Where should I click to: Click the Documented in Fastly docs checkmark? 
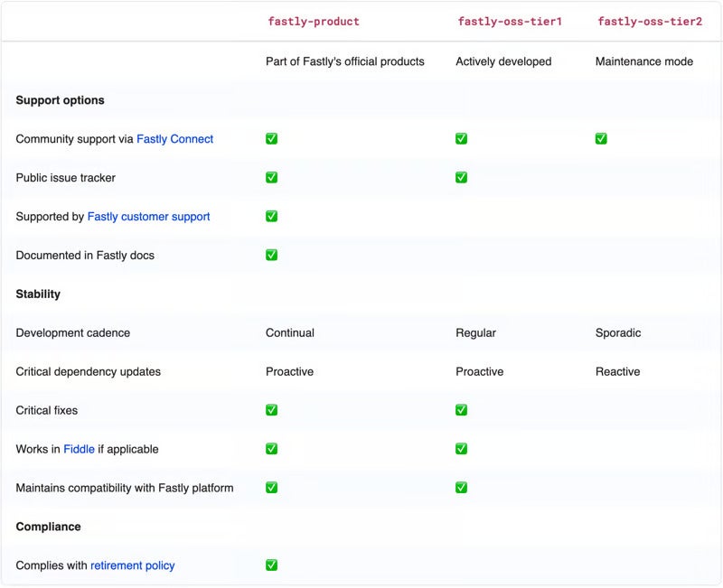tap(272, 255)
